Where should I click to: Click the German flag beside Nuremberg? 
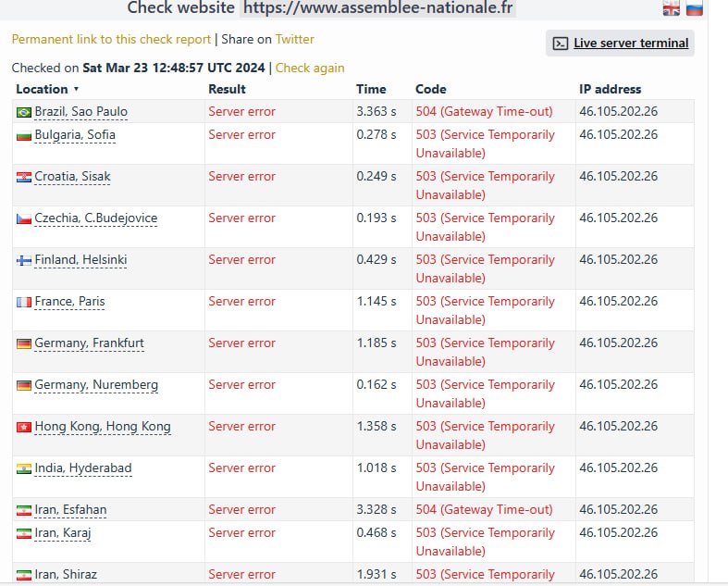pos(24,386)
